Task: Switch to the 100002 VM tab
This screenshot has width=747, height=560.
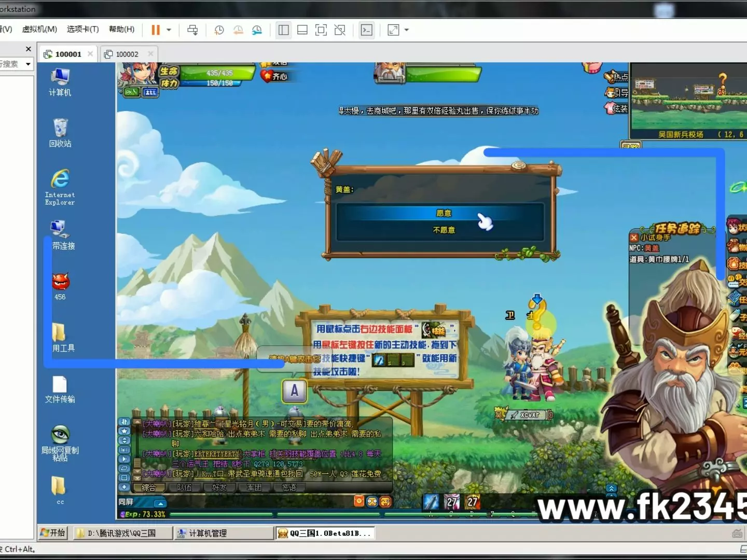Action: (127, 54)
